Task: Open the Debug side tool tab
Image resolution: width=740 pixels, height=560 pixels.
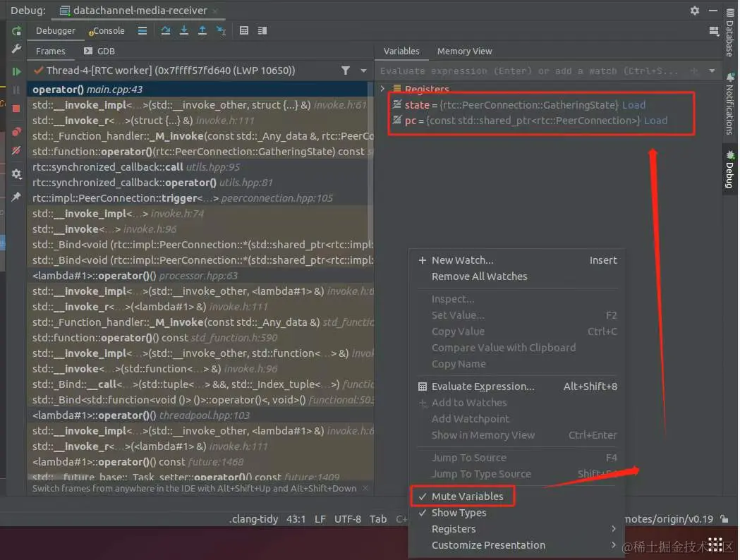Action: coord(730,169)
